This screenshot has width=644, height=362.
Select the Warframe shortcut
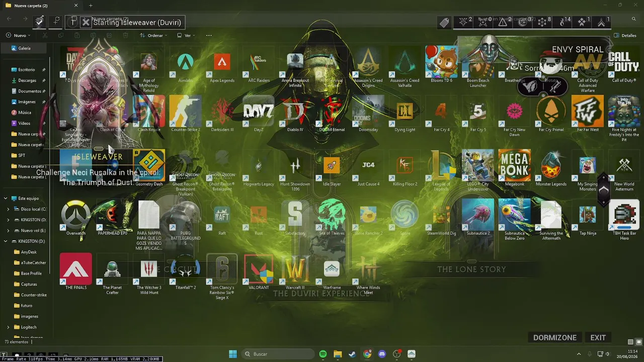(x=332, y=272)
